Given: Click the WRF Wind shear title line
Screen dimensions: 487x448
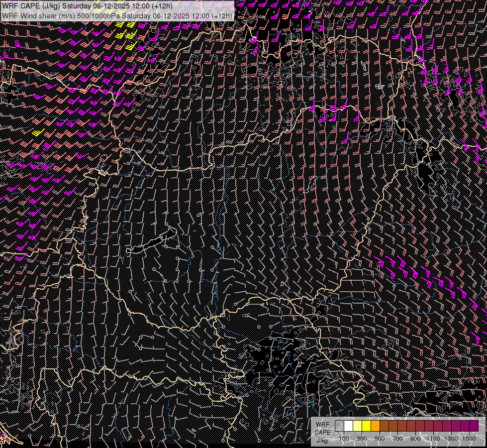Looking at the screenshot, I should (x=117, y=16).
